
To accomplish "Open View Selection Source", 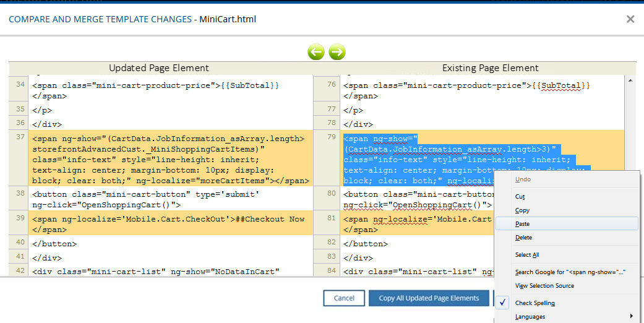I will pyautogui.click(x=544, y=286).
